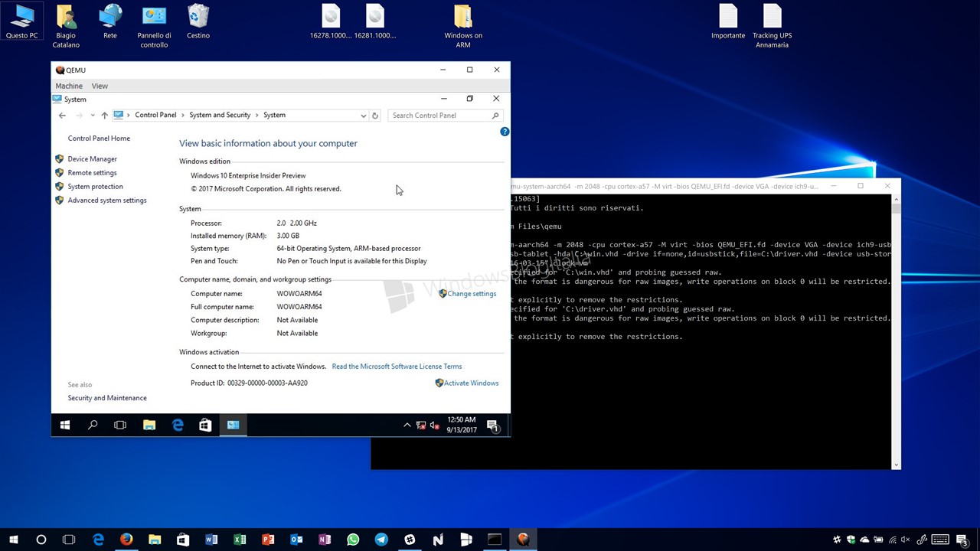Click the Up one level arrow
This screenshot has width=980, height=551.
[105, 116]
